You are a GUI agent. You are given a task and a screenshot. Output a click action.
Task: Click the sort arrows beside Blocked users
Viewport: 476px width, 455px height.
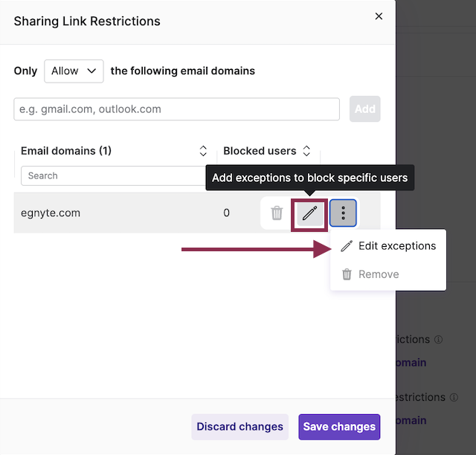(306, 151)
